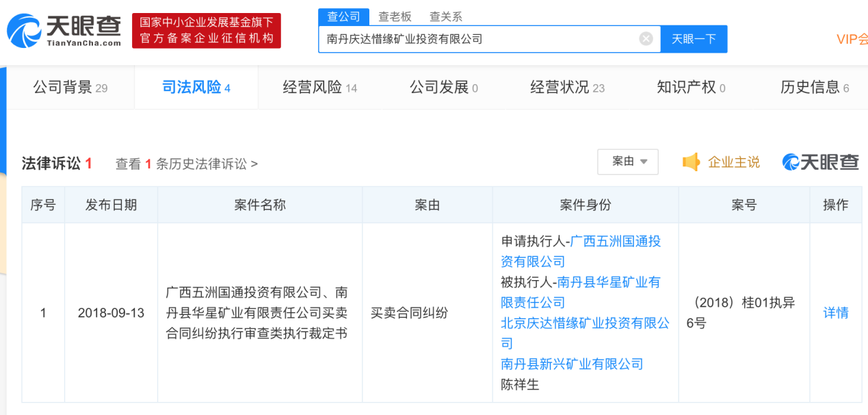Switch to the 查关系 search tab
The image size is (868, 415).
[446, 17]
